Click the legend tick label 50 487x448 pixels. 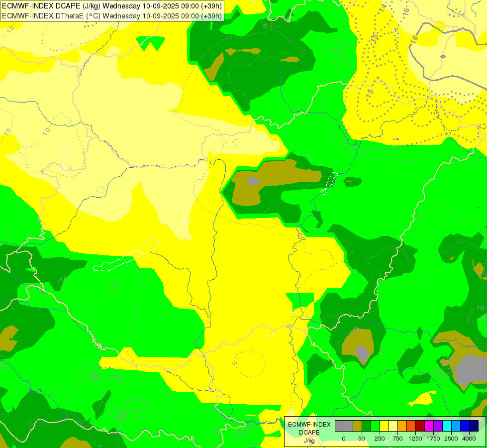(x=362, y=439)
